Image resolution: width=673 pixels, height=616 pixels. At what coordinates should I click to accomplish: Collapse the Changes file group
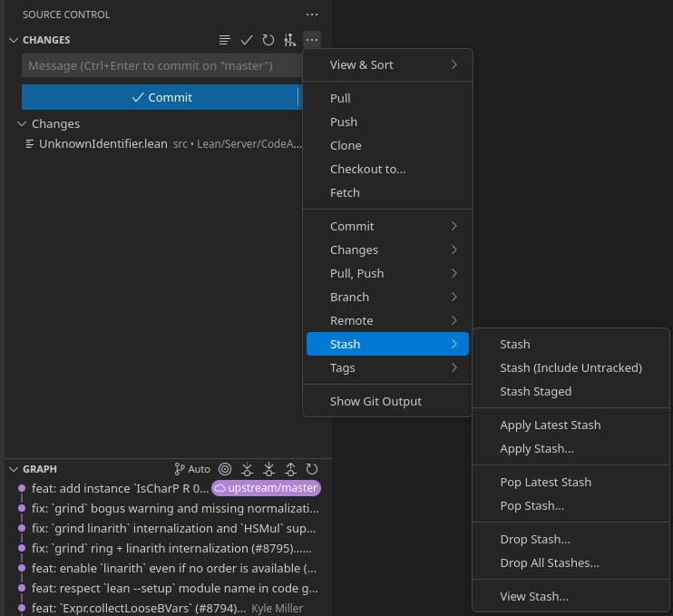[x=22, y=123]
